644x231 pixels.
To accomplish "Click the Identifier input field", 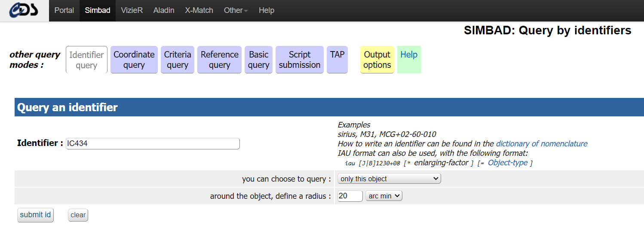I will coord(153,143).
